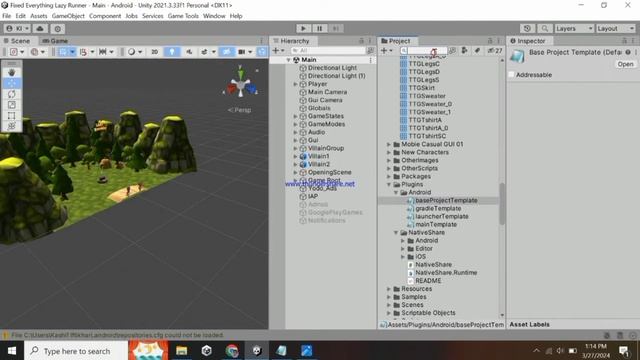The width and height of the screenshot is (640, 360).
Task: Open the Window menu
Action: tap(214, 16)
